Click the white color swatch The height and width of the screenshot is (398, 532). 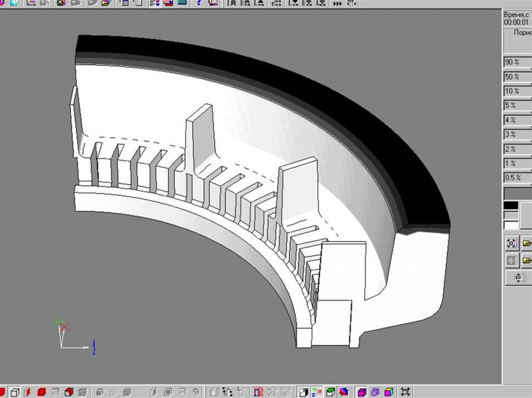pyautogui.click(x=511, y=225)
